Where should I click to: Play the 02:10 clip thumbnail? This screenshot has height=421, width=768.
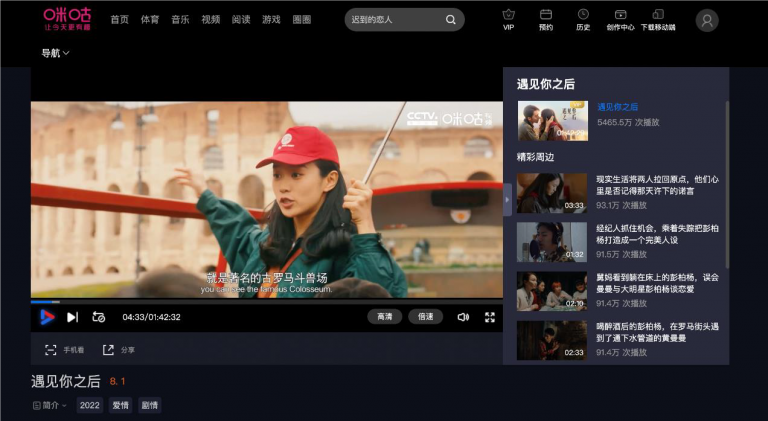click(x=552, y=291)
